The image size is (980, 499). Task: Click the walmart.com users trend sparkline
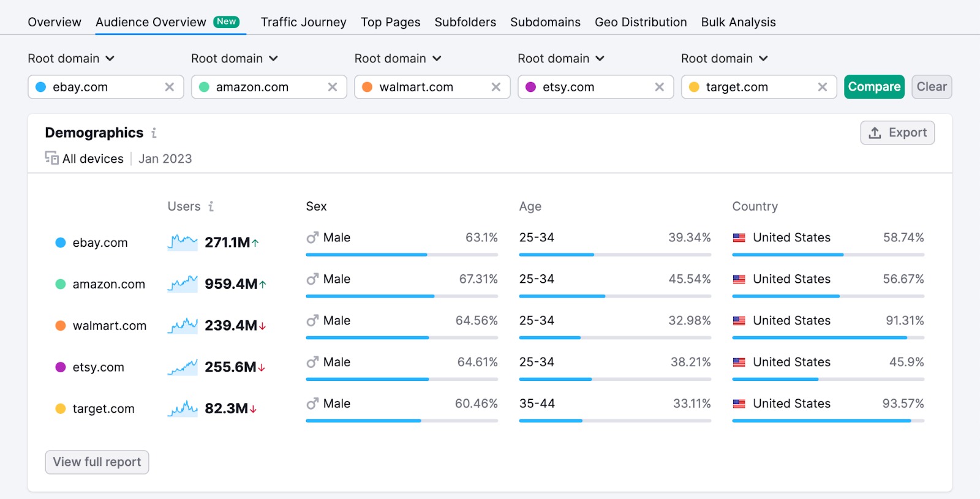click(x=183, y=326)
